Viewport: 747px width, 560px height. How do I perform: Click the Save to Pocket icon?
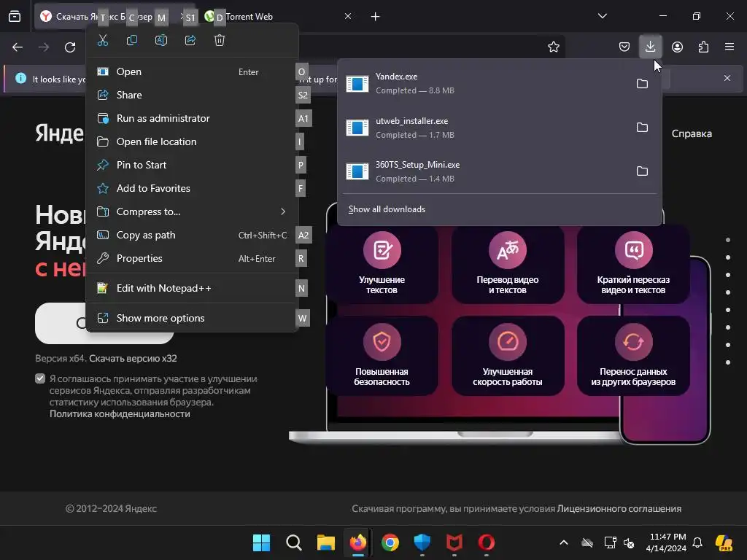(x=624, y=47)
